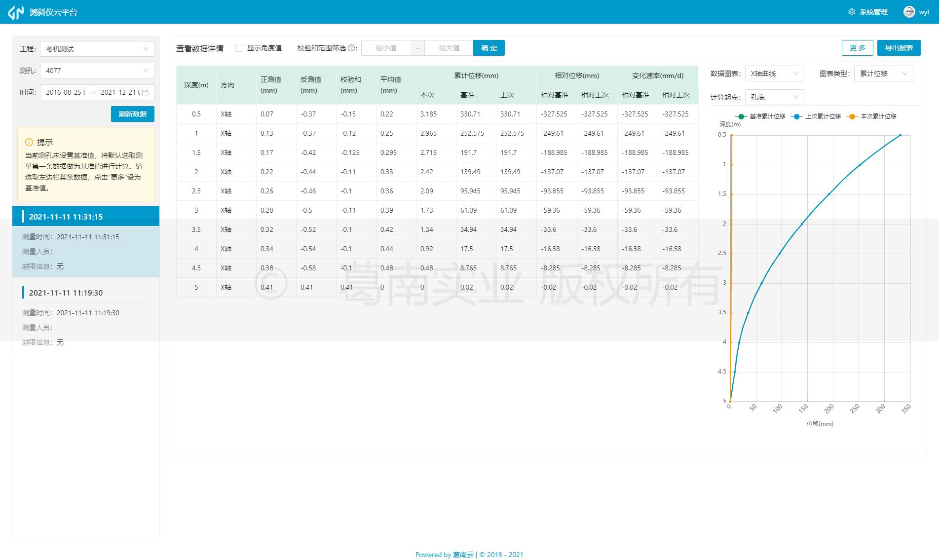Click the 刷新数据 button
939x560 pixels.
(x=133, y=114)
